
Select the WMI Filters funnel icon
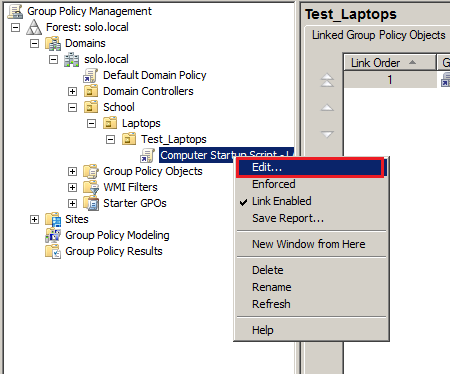point(91,187)
